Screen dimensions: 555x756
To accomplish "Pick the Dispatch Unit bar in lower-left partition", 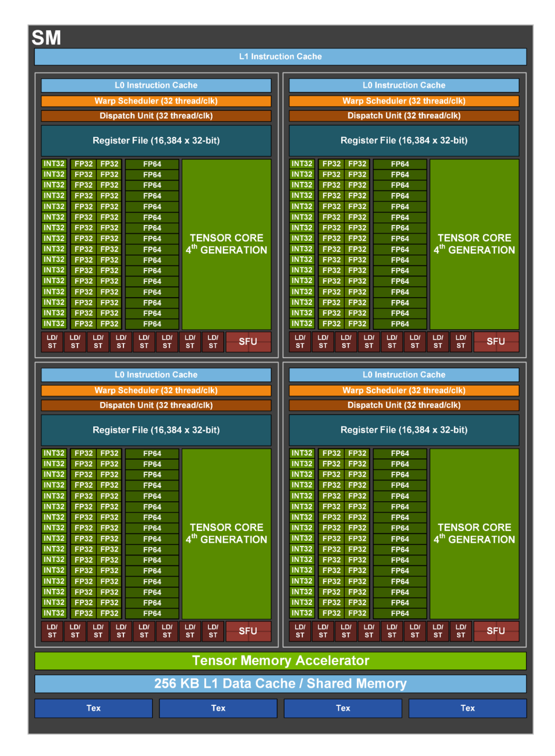I will click(156, 405).
